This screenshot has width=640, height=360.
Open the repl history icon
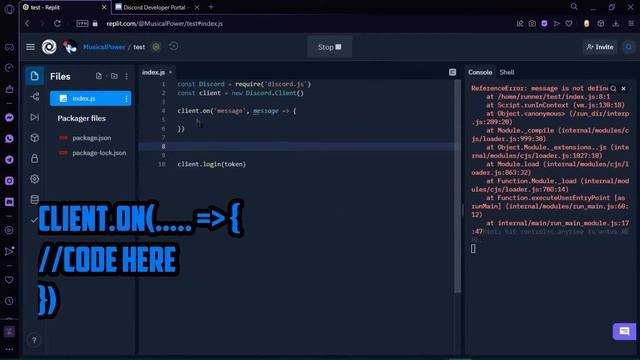[173, 47]
